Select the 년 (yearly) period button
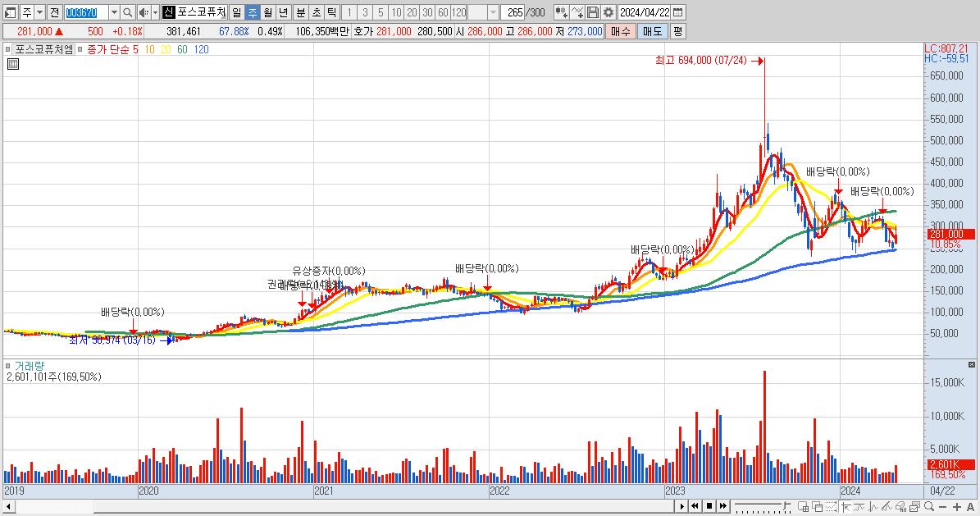The image size is (980, 516). pos(283,12)
